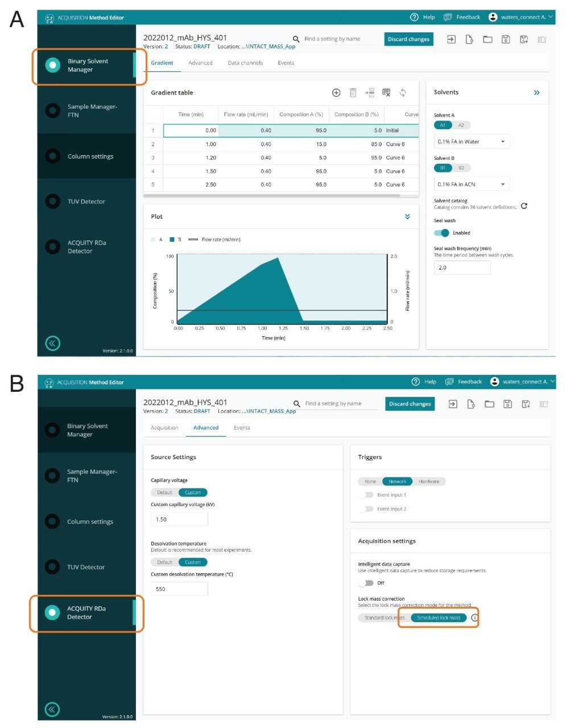The image size is (566, 728).
Task: Click the new file icon in the top toolbar
Action: (469, 39)
